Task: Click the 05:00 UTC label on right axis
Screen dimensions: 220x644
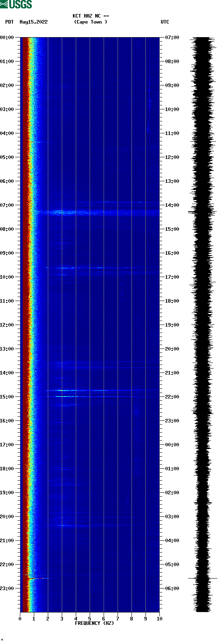Action: coord(172,565)
